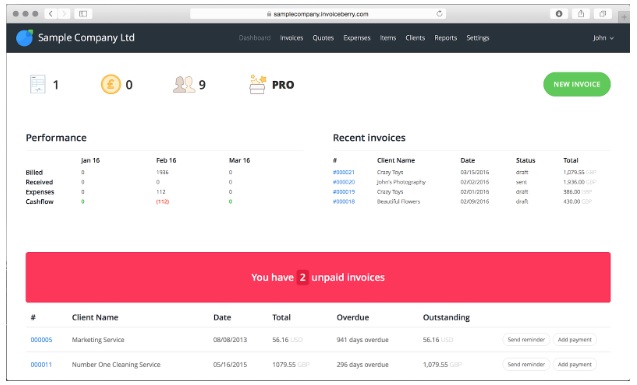Open the browser share icon
This screenshot has height=385, width=637.
[x=581, y=14]
